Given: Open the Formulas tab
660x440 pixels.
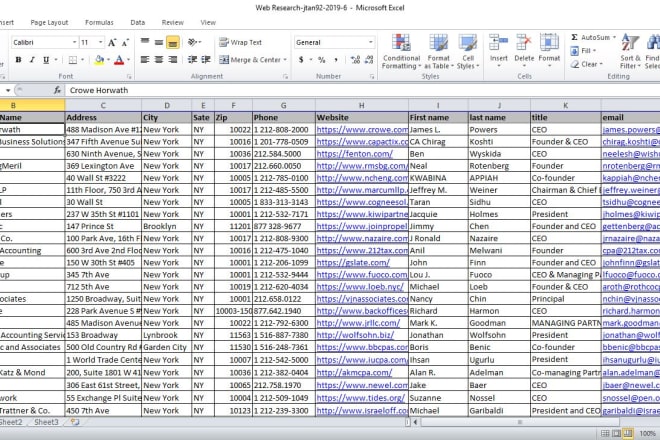Looking at the screenshot, I should (x=99, y=22).
